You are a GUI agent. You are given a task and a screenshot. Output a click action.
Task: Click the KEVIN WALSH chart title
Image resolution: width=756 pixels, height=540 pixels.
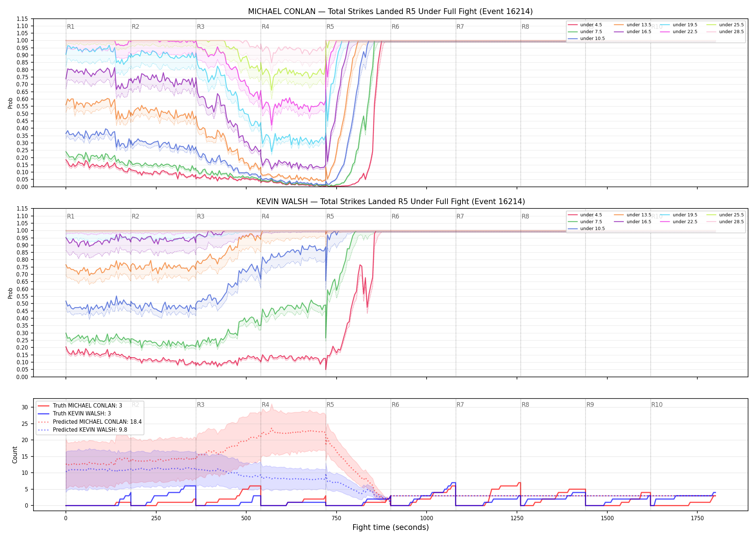click(x=390, y=202)
